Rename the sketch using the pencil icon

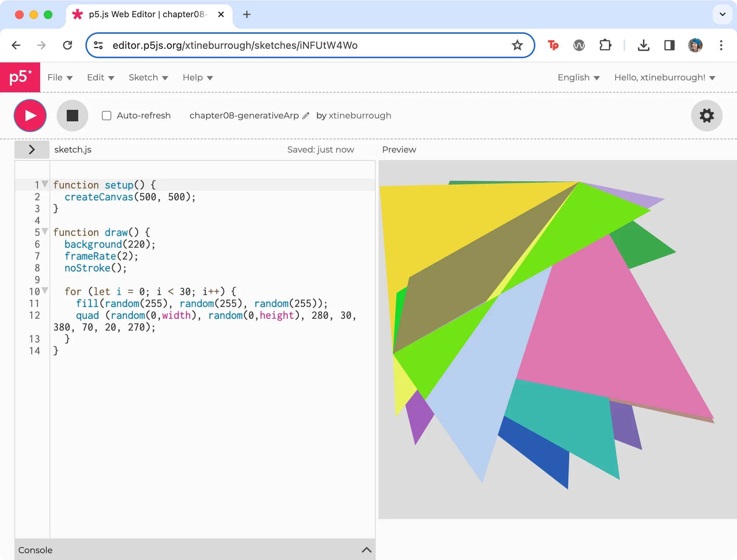(305, 116)
